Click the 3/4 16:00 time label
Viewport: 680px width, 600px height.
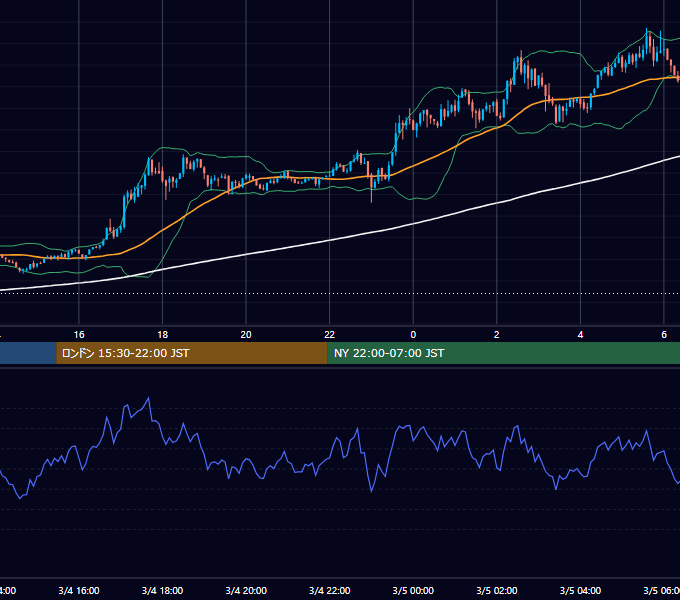click(79, 590)
